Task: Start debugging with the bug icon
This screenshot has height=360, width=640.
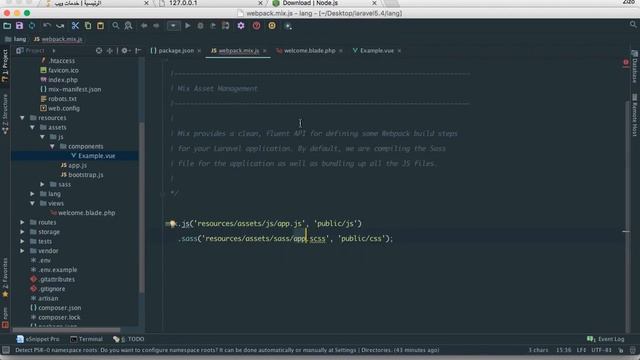Action: tap(200, 26)
